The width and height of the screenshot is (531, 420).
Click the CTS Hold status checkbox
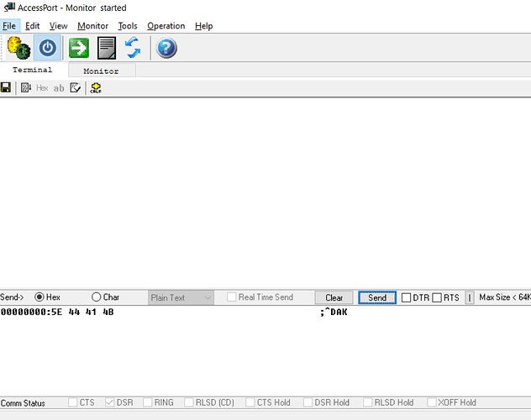(x=250, y=402)
